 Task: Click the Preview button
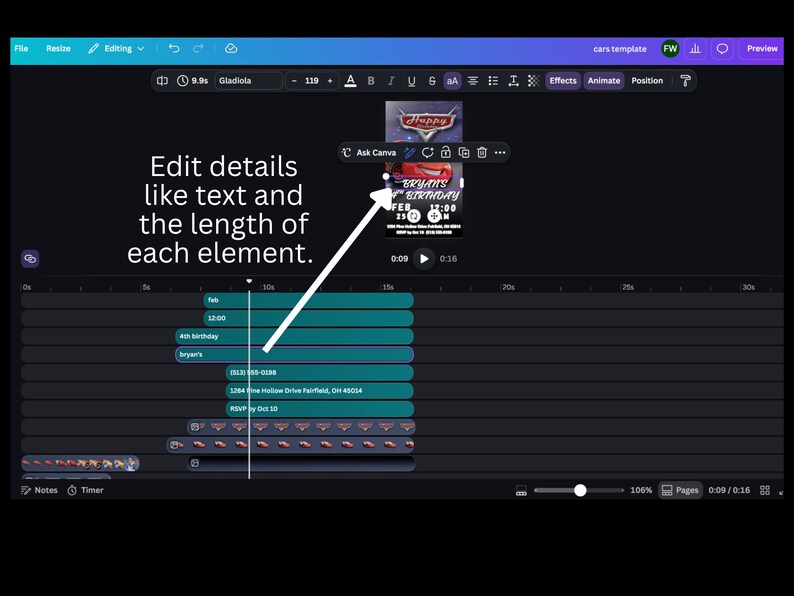[x=762, y=49]
